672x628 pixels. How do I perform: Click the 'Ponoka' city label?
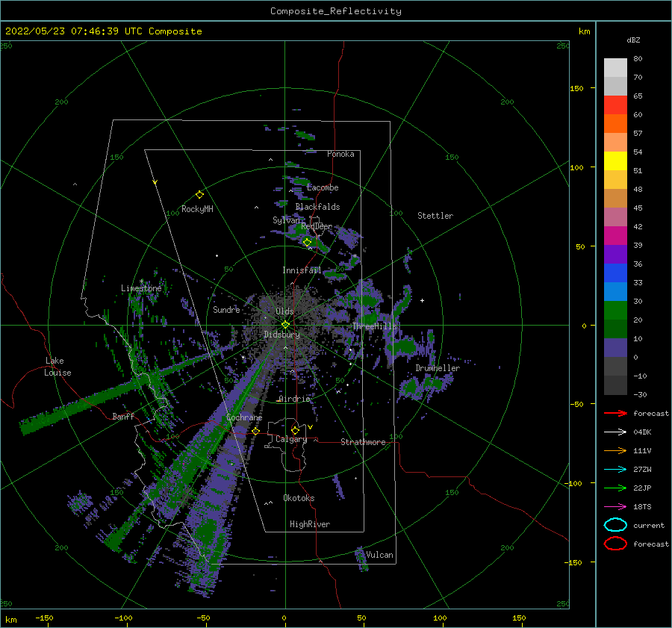(x=340, y=154)
